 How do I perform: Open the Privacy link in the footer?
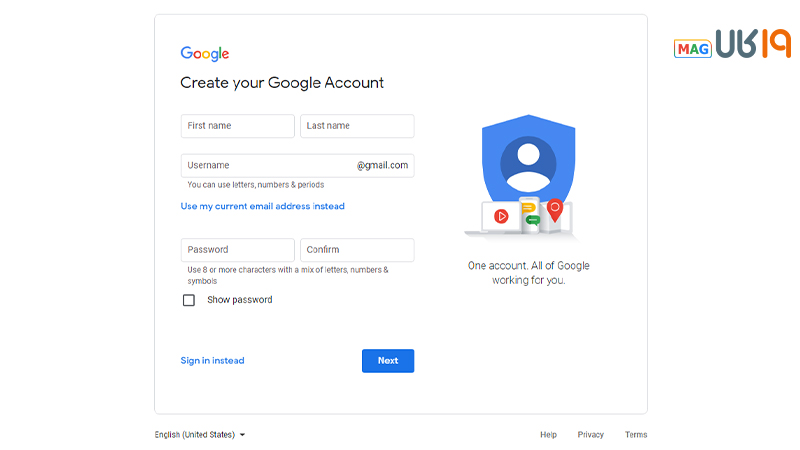coord(591,435)
